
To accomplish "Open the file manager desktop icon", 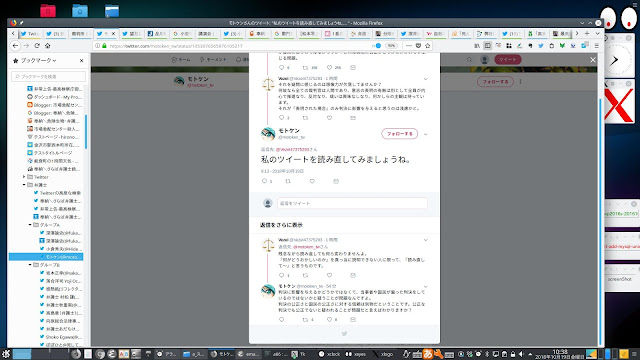I will click(112, 11).
